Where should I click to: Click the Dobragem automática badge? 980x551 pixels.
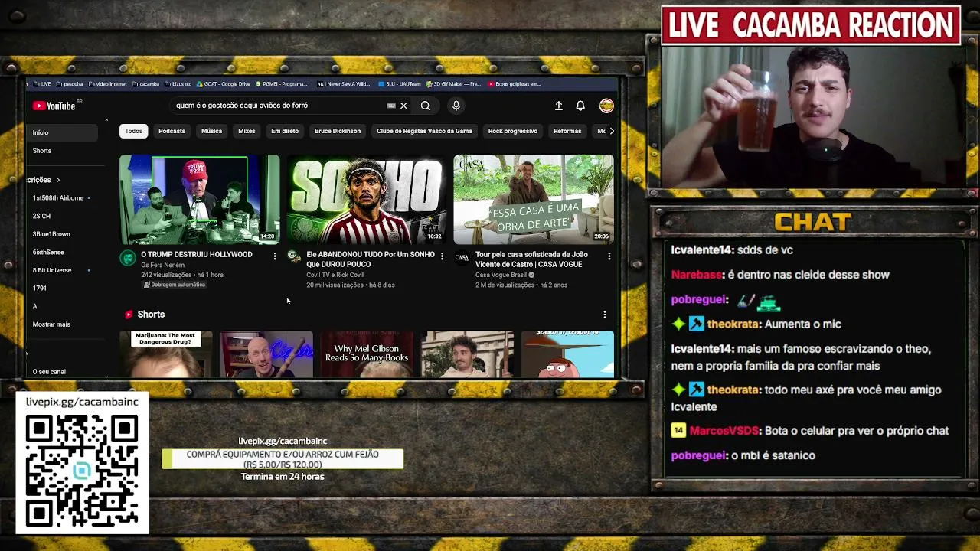coord(175,285)
